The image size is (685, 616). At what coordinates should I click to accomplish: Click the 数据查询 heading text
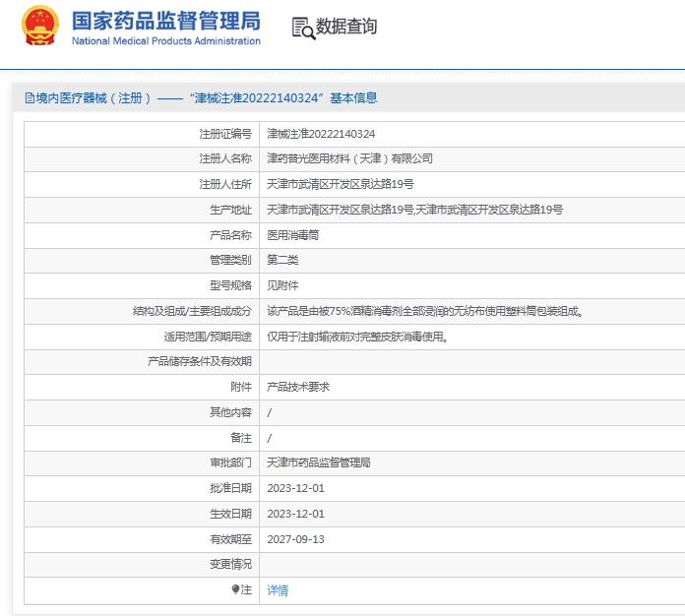[x=346, y=27]
